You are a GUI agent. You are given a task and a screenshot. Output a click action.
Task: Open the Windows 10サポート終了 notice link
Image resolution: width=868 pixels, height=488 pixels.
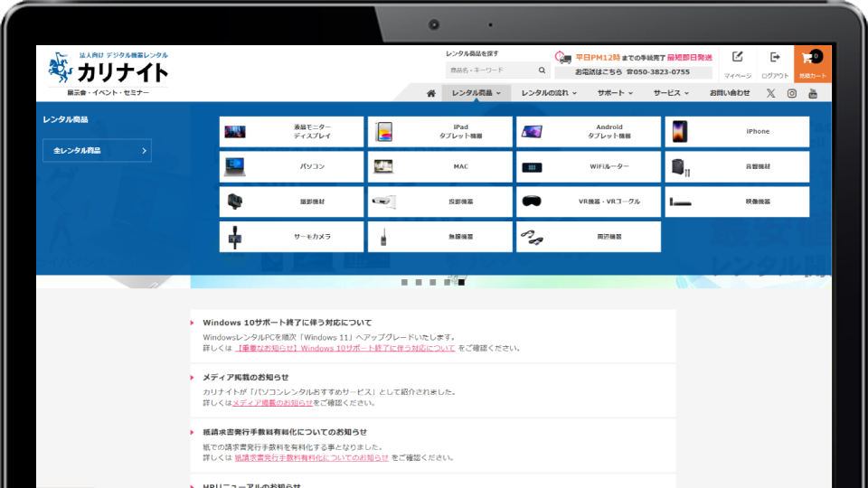point(344,348)
